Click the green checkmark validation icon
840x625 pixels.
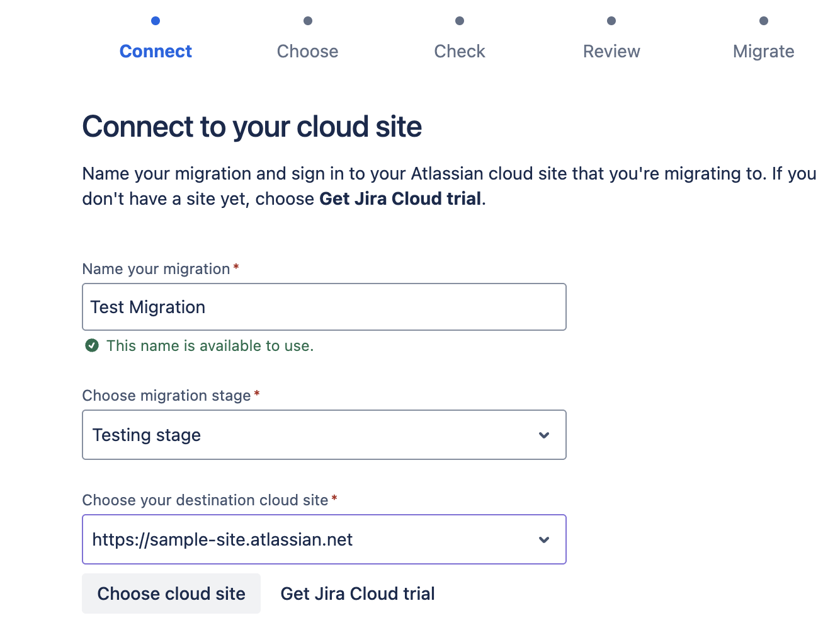coord(92,345)
